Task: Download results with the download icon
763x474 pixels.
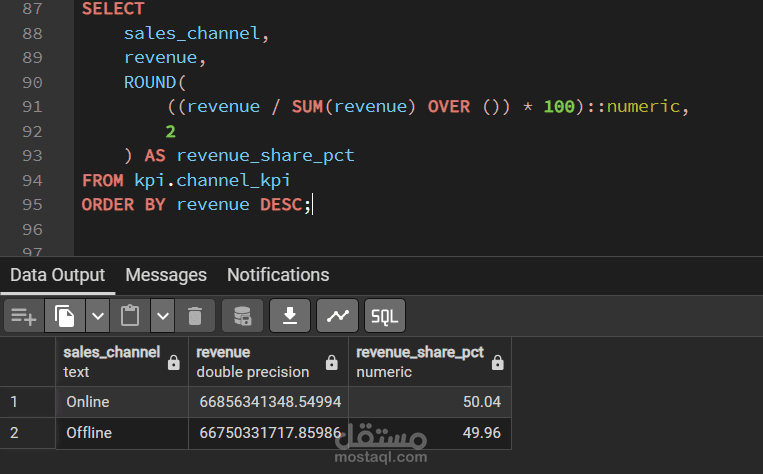Action: point(290,316)
